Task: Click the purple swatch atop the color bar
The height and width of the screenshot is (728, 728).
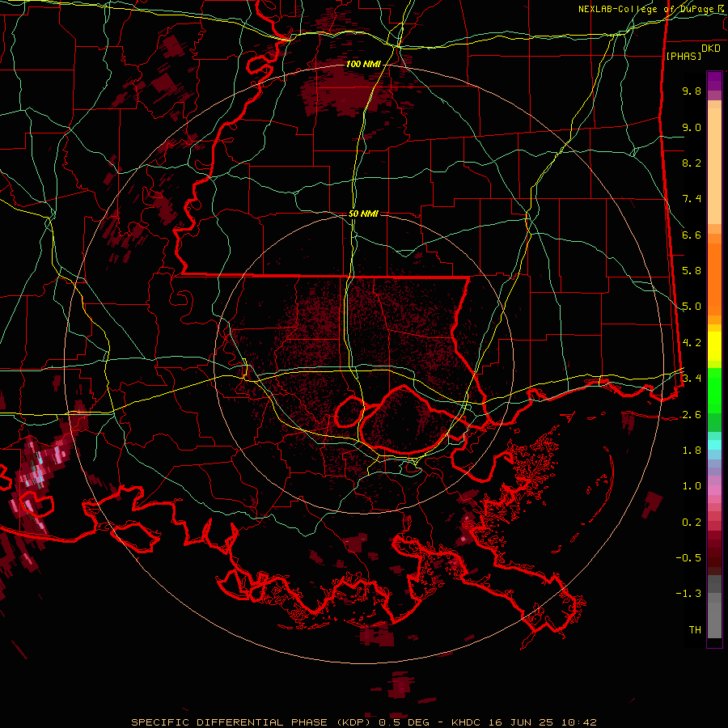Action: tap(714, 82)
